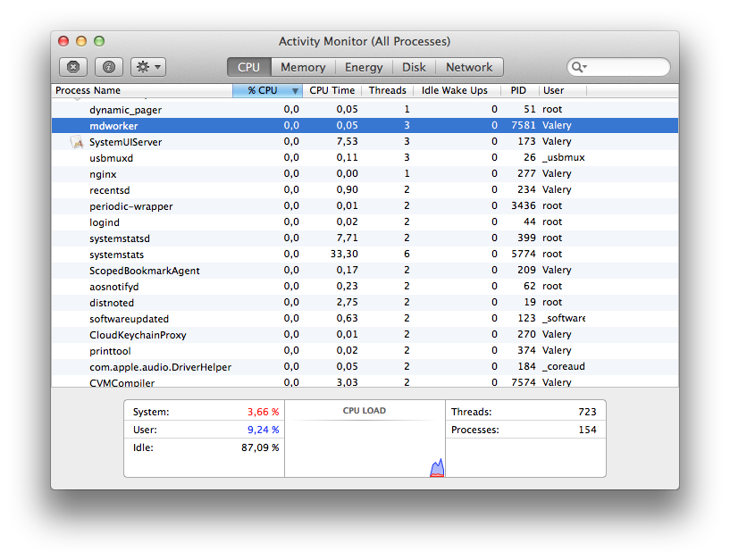Click the _usbmux user cell
The width and height of the screenshot is (730, 560).
click(x=563, y=157)
